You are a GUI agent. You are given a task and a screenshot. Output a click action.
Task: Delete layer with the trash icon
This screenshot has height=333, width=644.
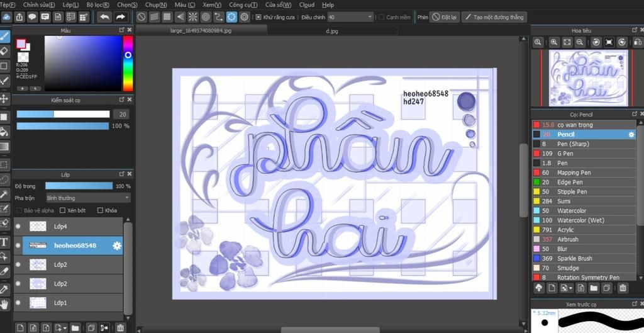pyautogui.click(x=120, y=328)
